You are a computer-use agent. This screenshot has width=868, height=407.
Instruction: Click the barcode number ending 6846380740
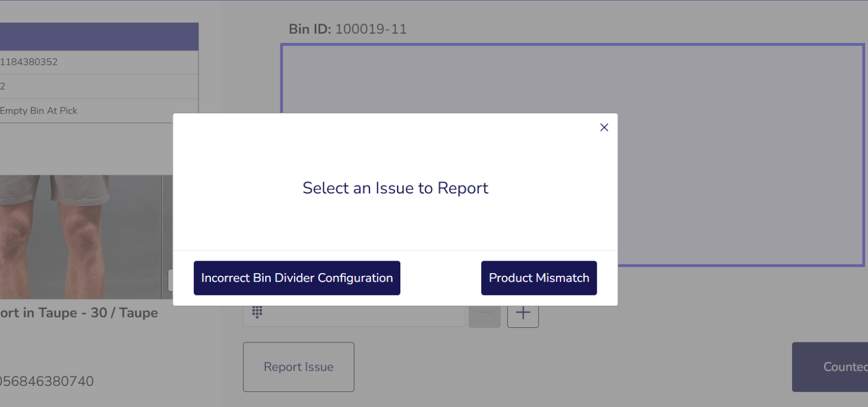pos(47,381)
